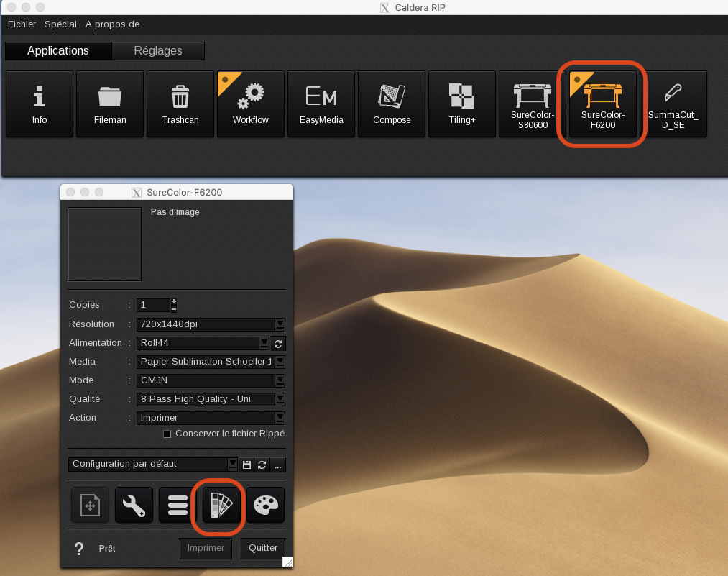728x576 pixels.
Task: Click the Copies number field
Action: (154, 305)
